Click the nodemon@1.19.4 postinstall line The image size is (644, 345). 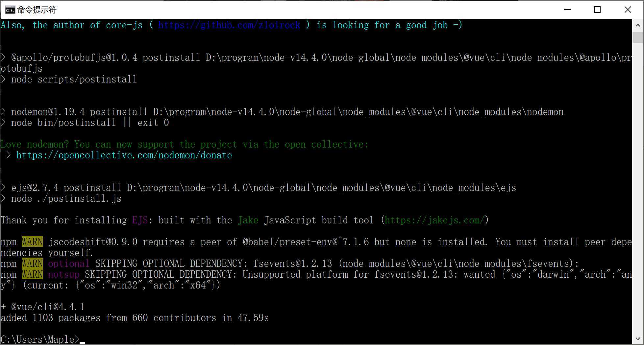[282, 112]
